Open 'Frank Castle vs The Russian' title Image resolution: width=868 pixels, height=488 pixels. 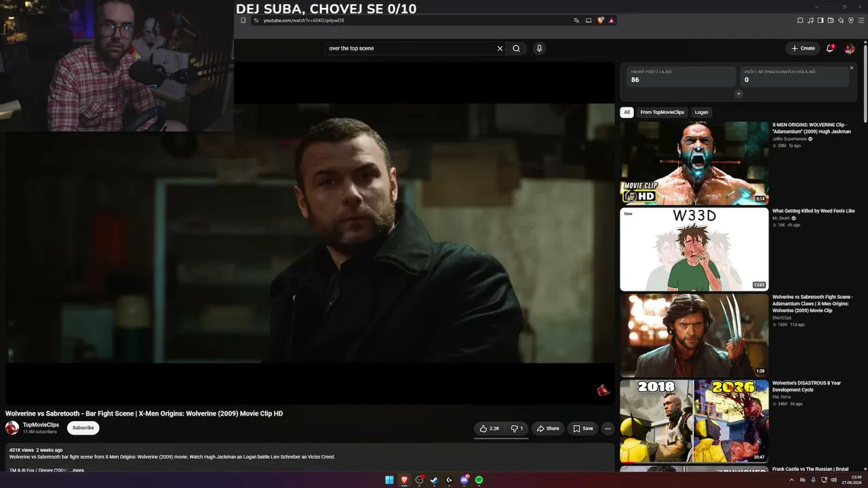pos(810,469)
